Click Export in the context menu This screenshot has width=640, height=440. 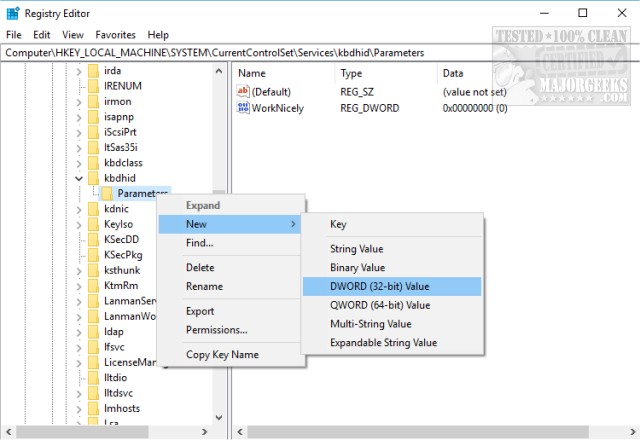click(230, 311)
